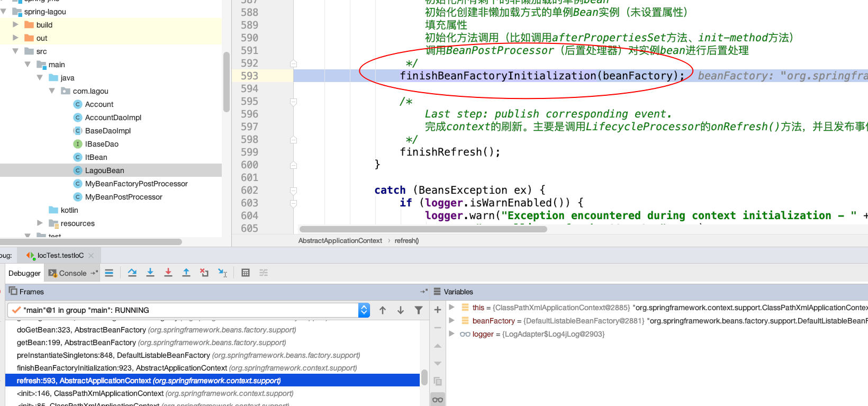The width and height of the screenshot is (868, 406).
Task: Click the project tree vertical scrollbar
Action: click(227, 82)
